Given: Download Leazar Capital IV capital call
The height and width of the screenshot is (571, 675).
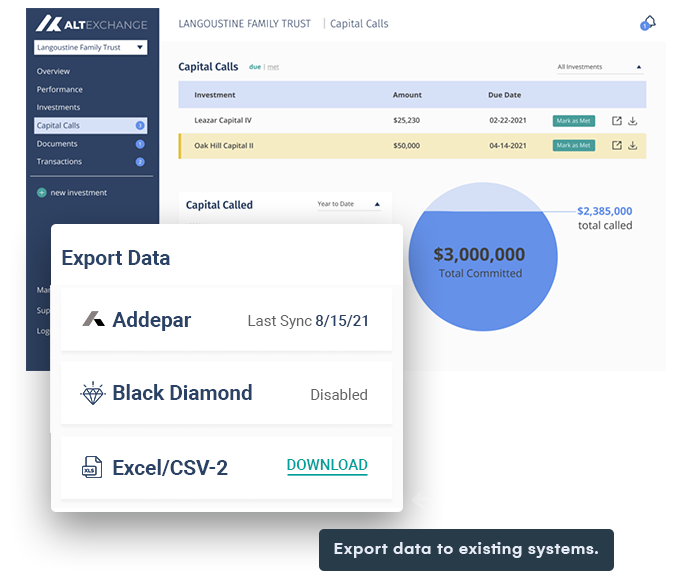Looking at the screenshot, I should pos(632,121).
